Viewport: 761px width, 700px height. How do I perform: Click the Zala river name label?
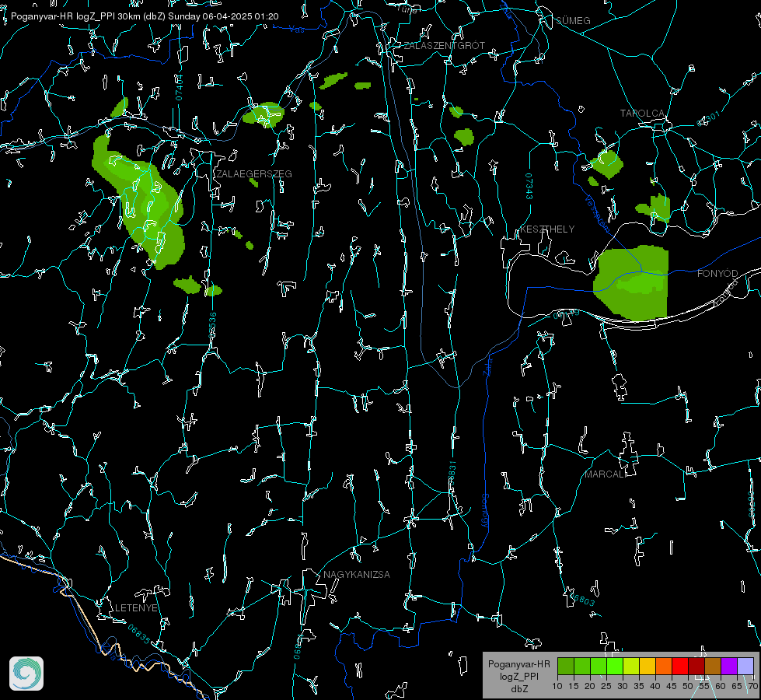488,366
